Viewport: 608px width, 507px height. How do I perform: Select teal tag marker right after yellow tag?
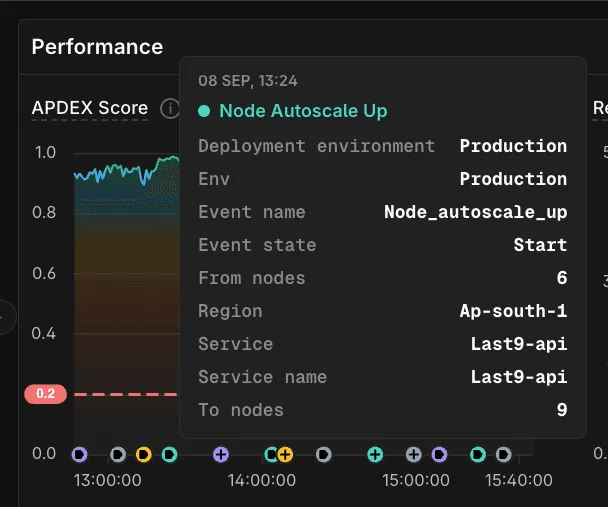point(169,454)
